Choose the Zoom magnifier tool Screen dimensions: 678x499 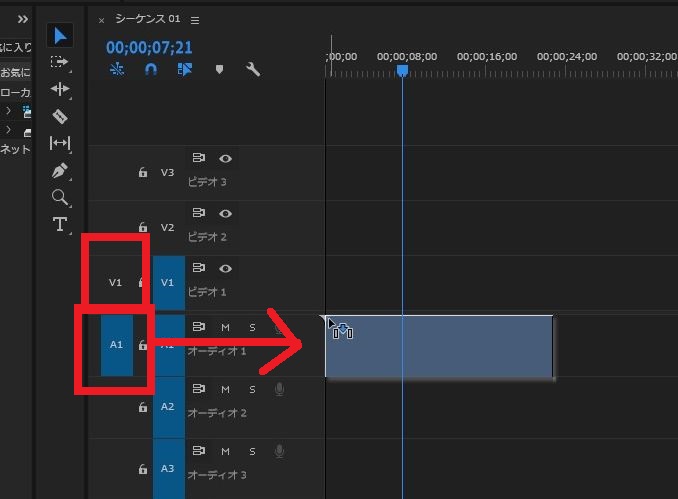tap(60, 197)
